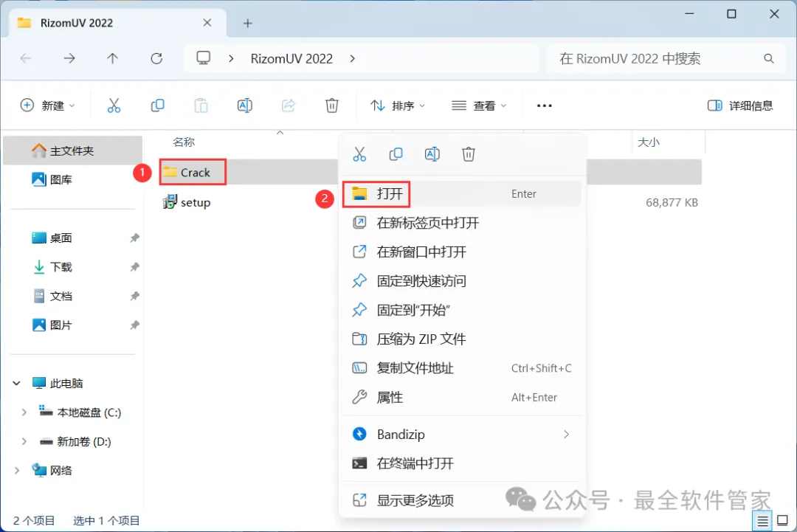
Task: Choose 在新窗口中打开
Action: [x=461, y=252]
